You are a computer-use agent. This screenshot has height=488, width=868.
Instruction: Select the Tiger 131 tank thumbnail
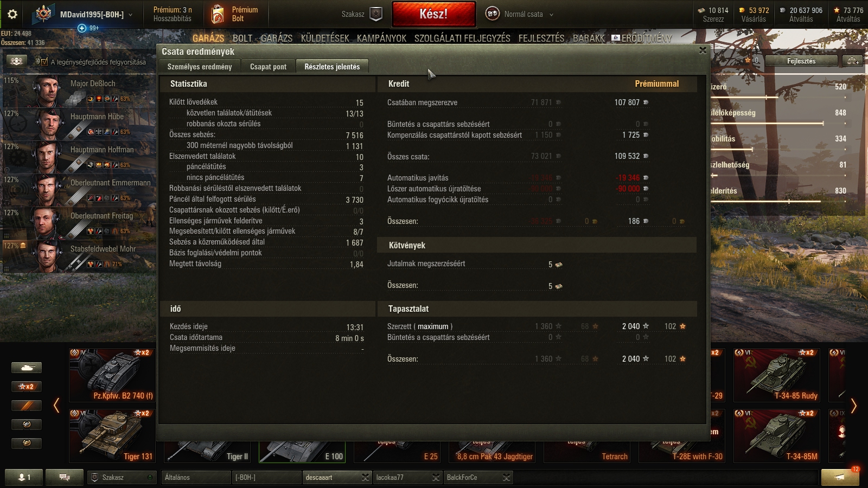[112, 435]
